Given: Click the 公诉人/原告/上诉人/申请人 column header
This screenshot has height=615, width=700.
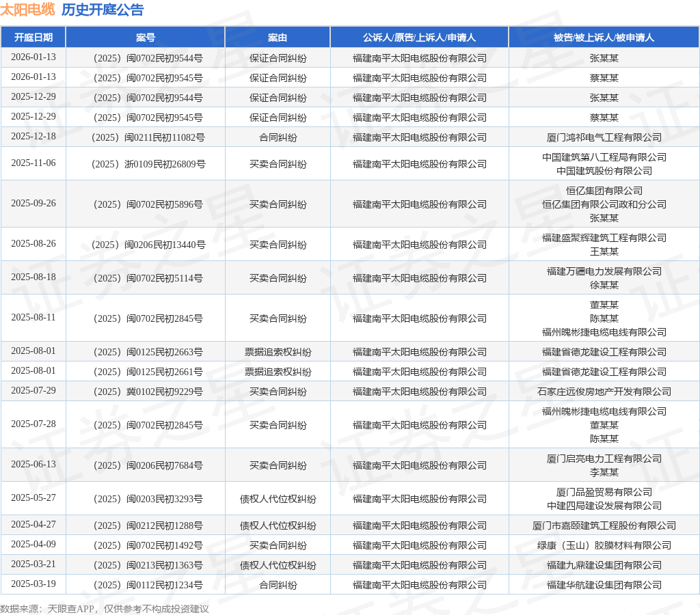Looking at the screenshot, I should 419,38.
